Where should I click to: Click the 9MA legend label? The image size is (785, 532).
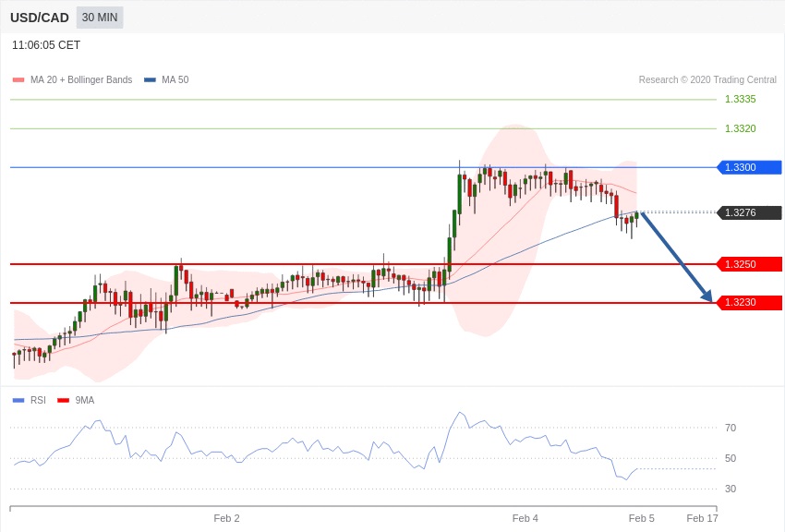point(85,400)
